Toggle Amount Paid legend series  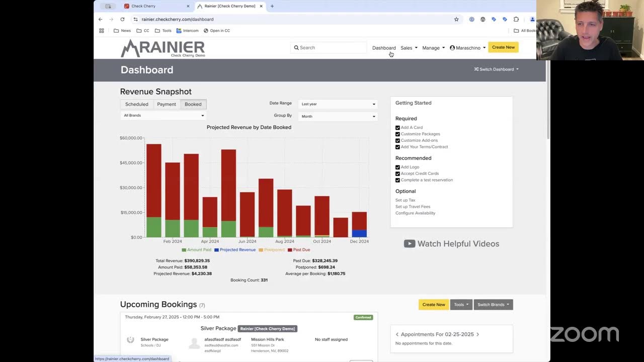197,250
